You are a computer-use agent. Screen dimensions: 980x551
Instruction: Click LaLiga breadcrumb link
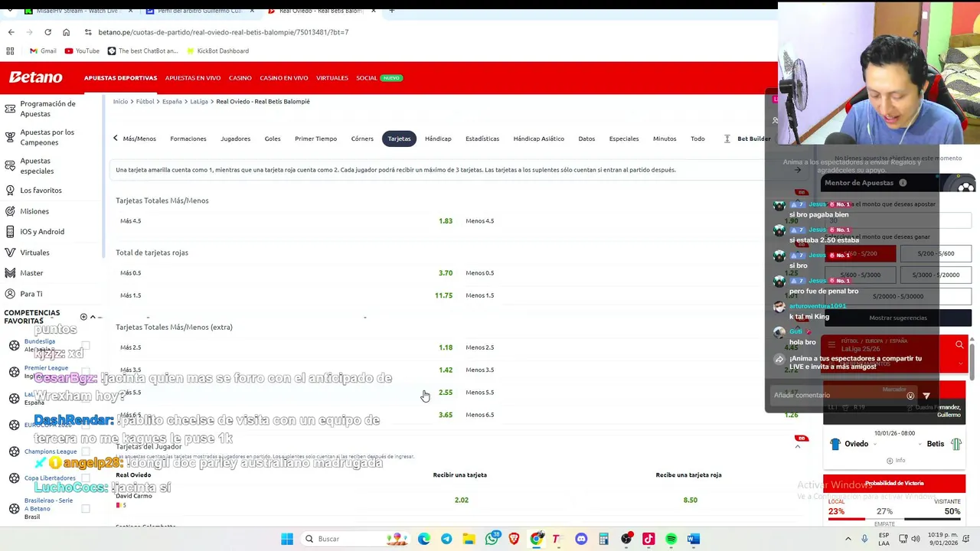tap(199, 102)
